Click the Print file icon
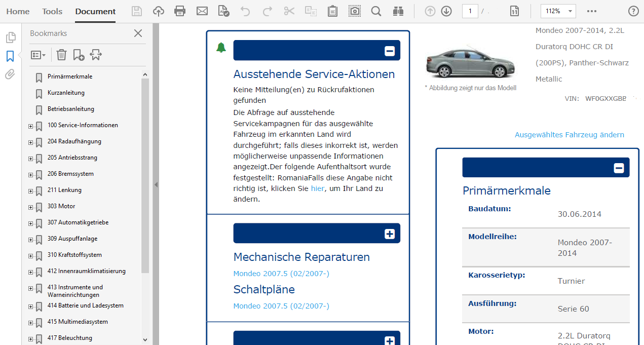Screen dimensions: 644x345 tap(180, 11)
